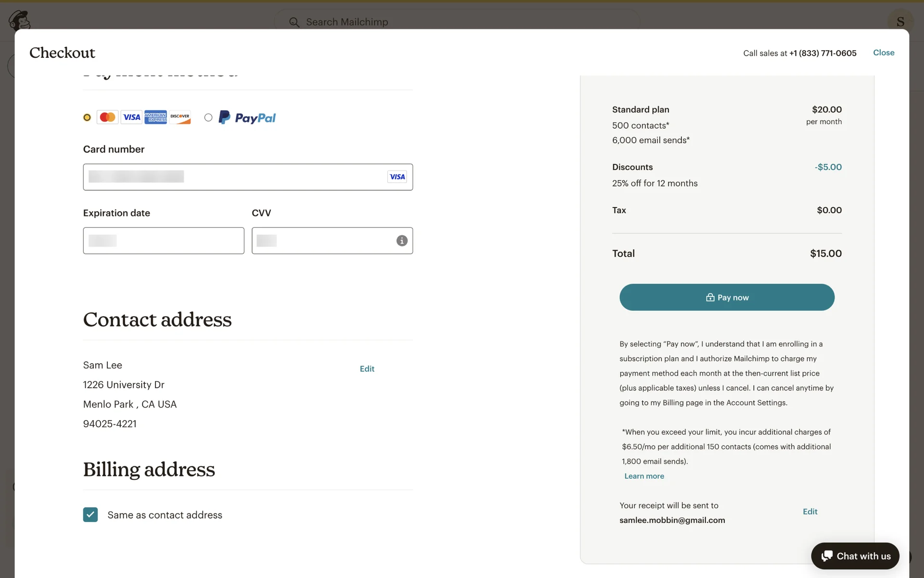The height and width of the screenshot is (578, 924).
Task: Select the credit card radio button
Action: pos(87,118)
